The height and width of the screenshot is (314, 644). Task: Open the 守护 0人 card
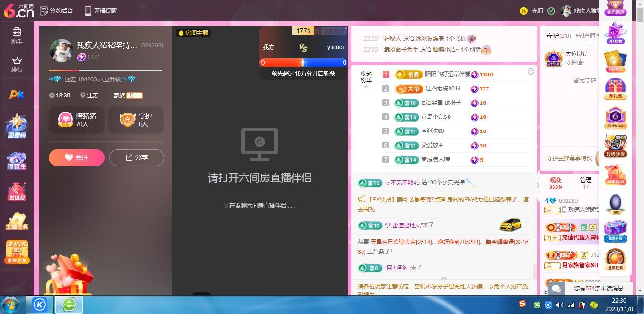point(136,120)
